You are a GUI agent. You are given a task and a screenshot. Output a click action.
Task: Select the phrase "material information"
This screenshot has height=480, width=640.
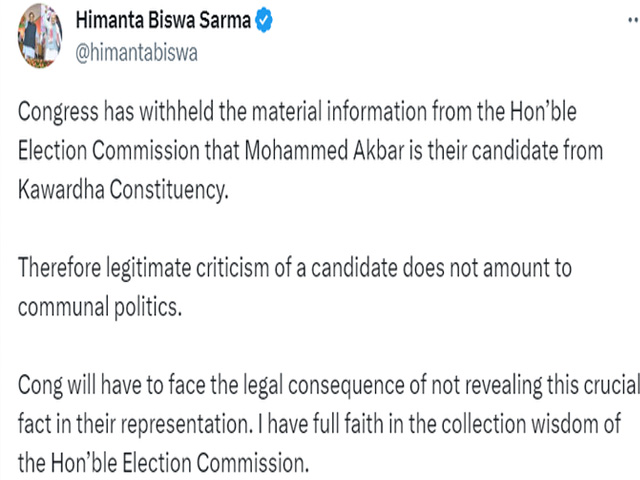tap(335, 111)
